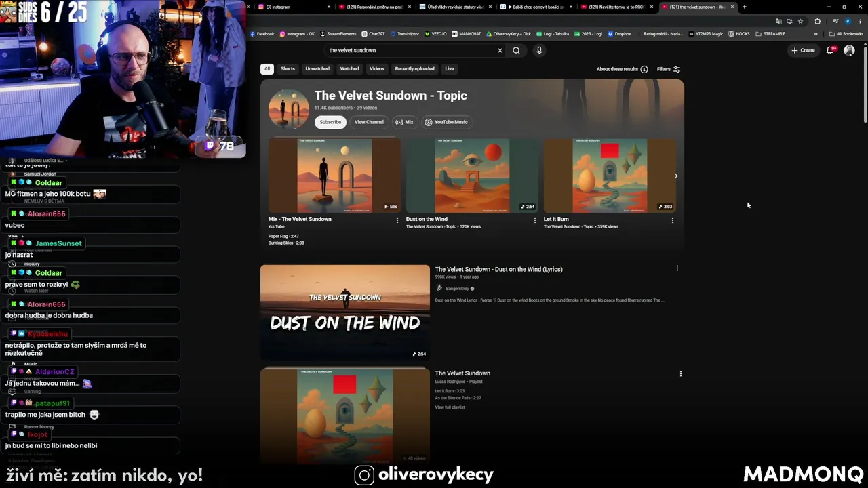
Task: Open the Chrome profile icon
Action: 848,21
